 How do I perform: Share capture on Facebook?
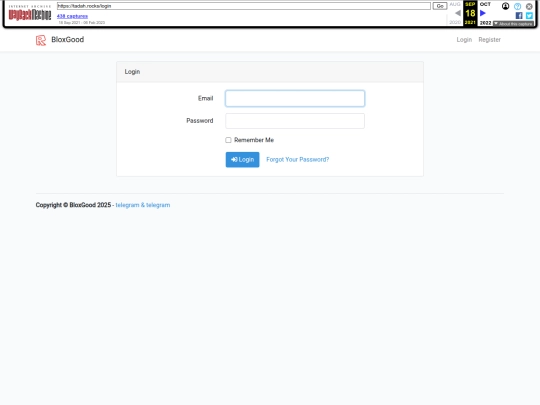coord(519,15)
